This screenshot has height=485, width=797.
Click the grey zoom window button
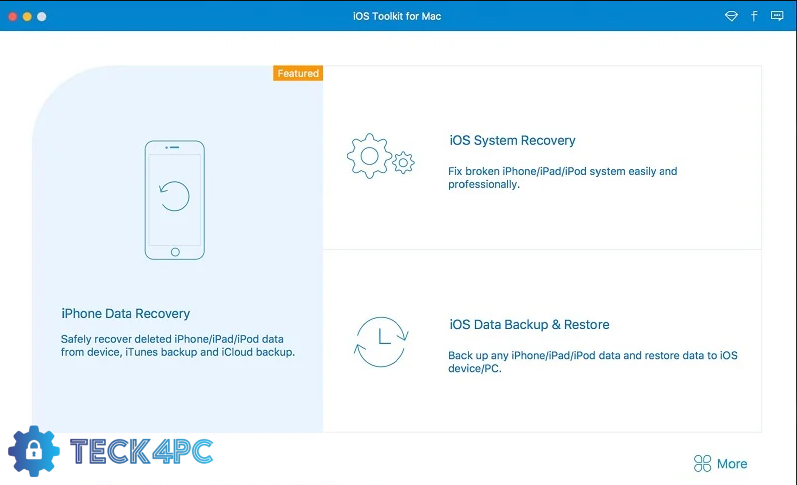[42, 16]
